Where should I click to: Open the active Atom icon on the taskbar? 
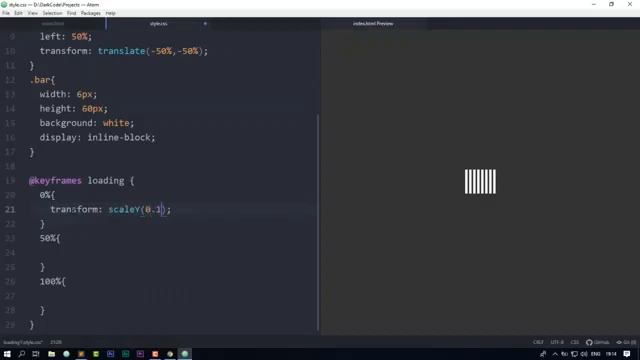pos(184,354)
